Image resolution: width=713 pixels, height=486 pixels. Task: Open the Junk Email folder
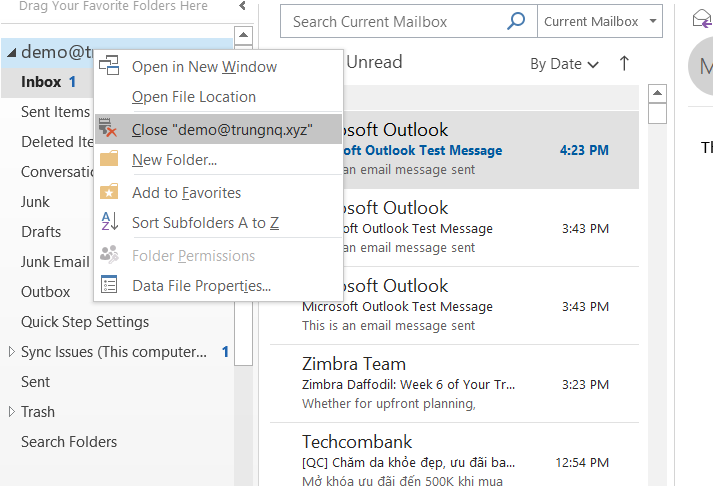click(55, 262)
